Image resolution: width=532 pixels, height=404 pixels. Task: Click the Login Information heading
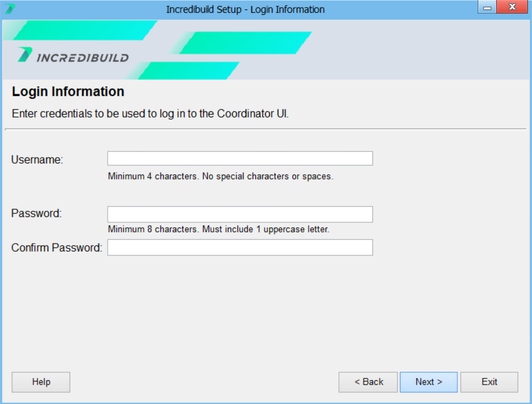pyautogui.click(x=68, y=92)
